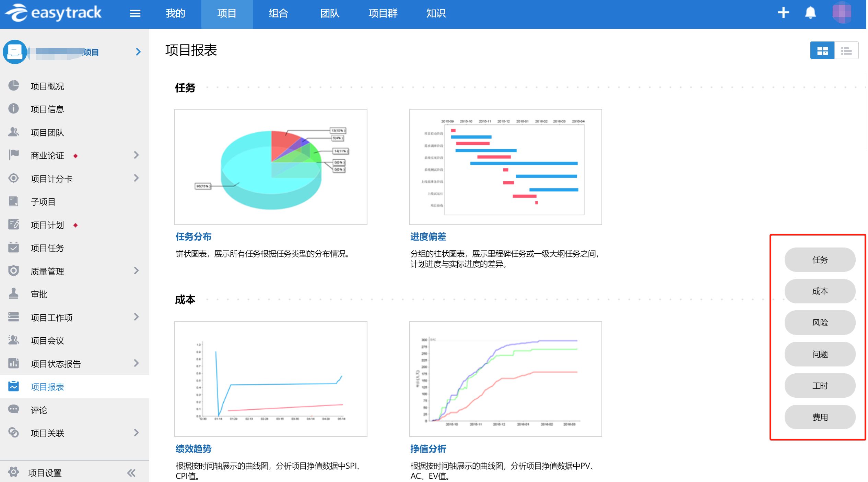Click the plus add icon
The image size is (868, 482).
pos(783,13)
